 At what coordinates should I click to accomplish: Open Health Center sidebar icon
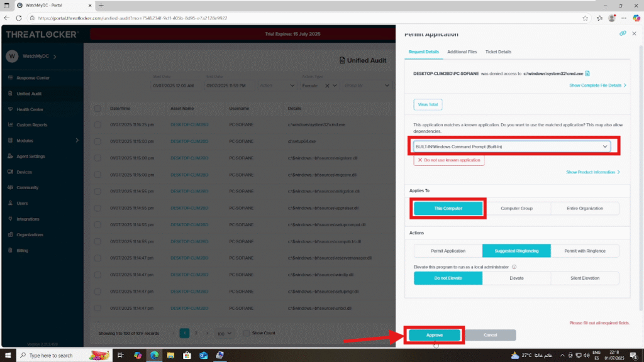click(x=10, y=109)
